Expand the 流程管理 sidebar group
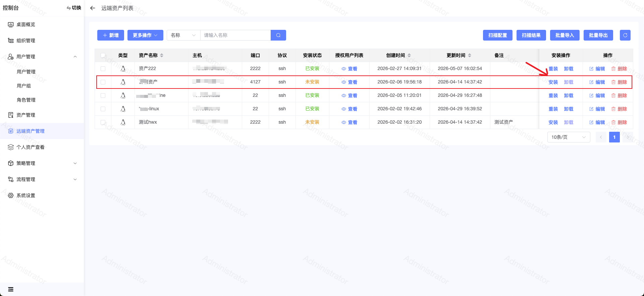The height and width of the screenshot is (296, 644). click(x=42, y=179)
